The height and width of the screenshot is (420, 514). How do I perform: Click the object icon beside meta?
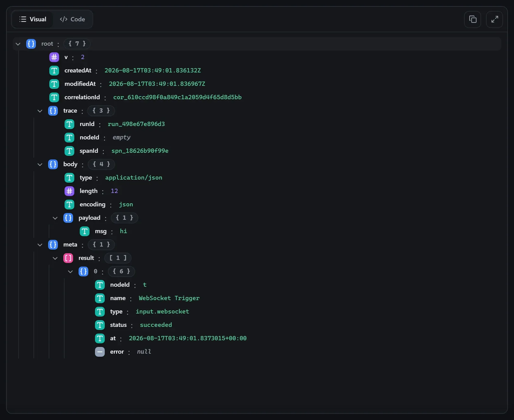click(53, 245)
